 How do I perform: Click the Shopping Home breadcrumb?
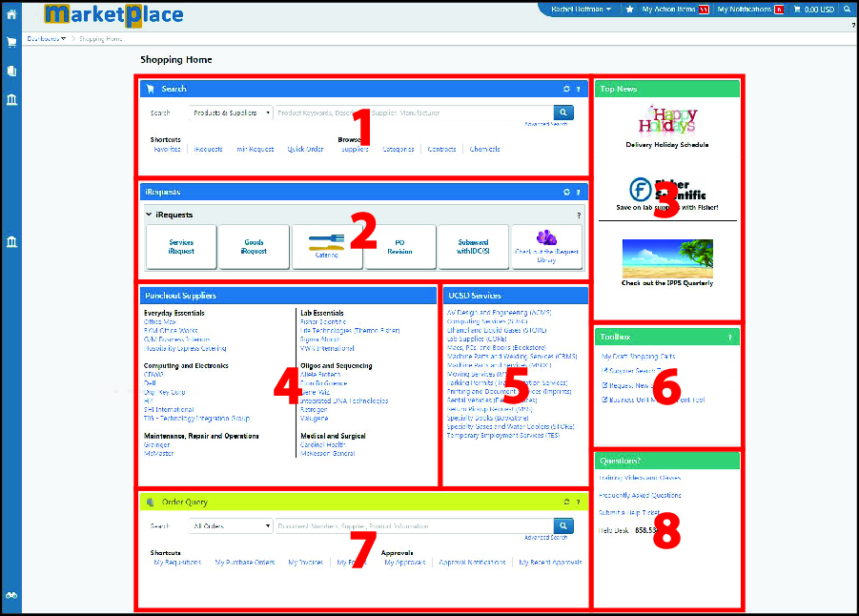tap(100, 39)
